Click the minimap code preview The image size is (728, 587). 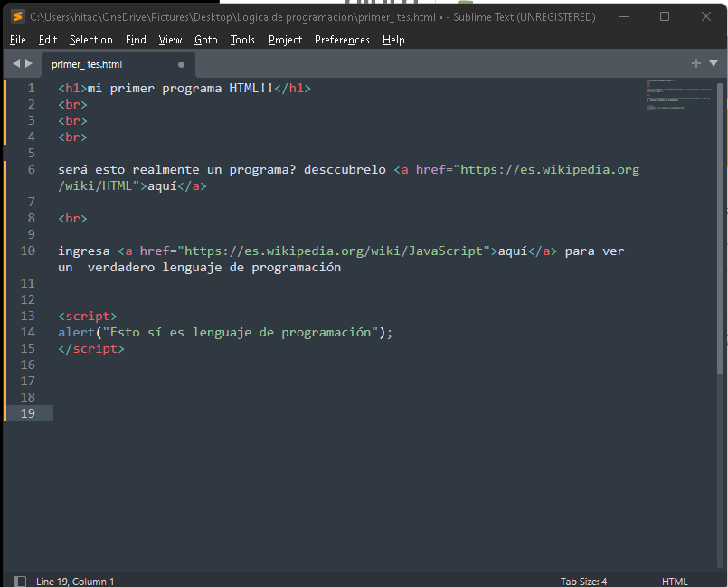tap(678, 95)
